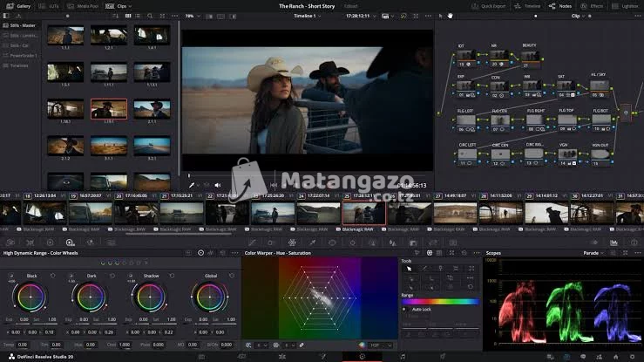Expand the Clips dropdown arrow
Screen dimensions: 644x362
tap(130, 7)
